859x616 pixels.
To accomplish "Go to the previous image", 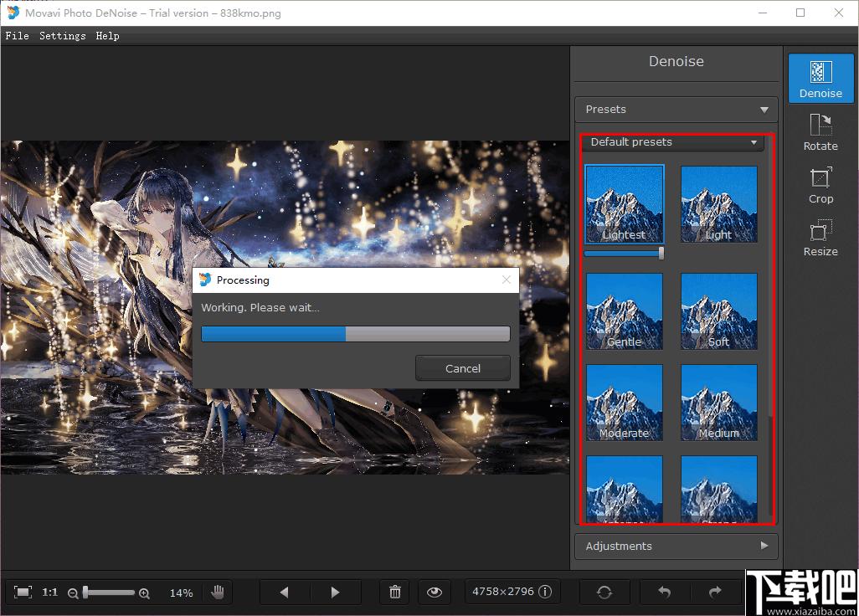I will click(285, 592).
